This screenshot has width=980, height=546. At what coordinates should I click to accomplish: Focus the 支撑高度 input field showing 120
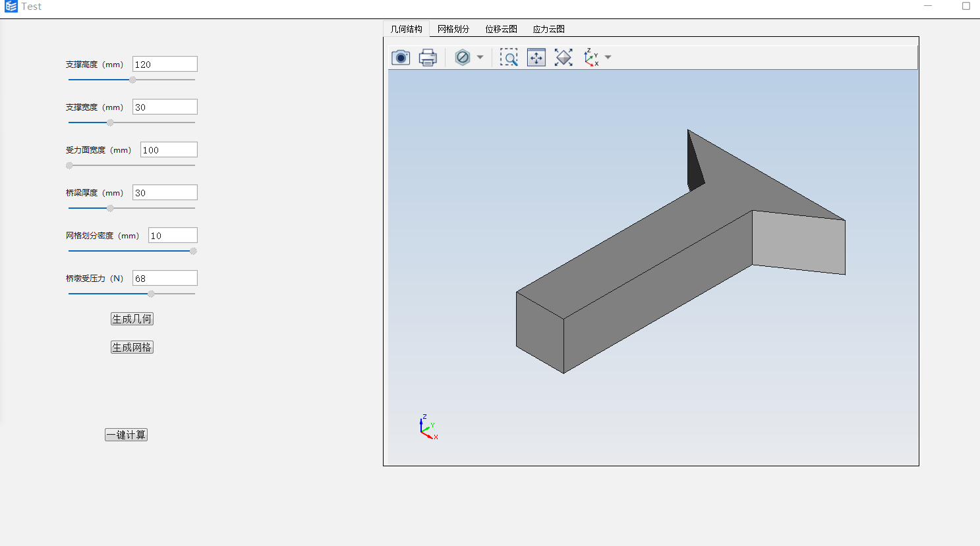[165, 64]
